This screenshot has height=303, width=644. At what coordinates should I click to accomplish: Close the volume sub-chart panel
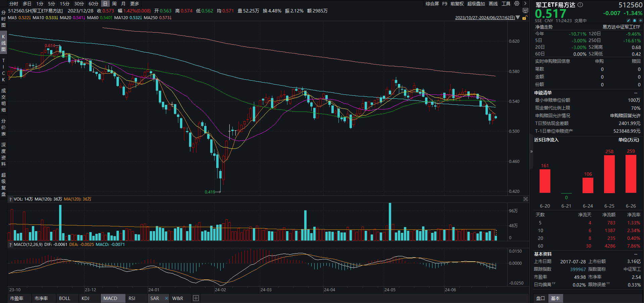pos(525,199)
